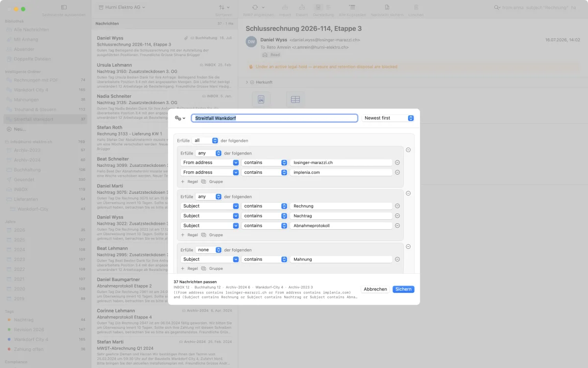Click the Export toolbar icon
The image size is (588, 368).
(302, 7)
